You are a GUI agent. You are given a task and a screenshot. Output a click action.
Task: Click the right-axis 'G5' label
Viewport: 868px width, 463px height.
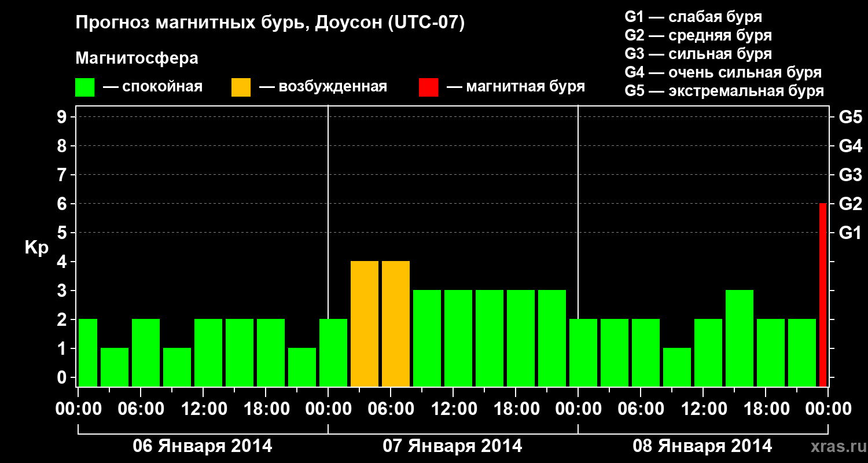click(x=850, y=117)
